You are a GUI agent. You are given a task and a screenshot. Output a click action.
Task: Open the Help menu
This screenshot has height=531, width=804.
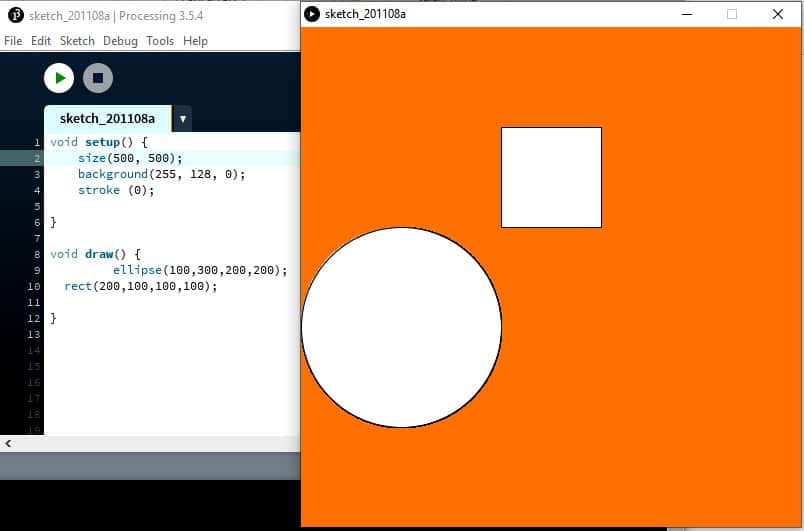click(196, 41)
